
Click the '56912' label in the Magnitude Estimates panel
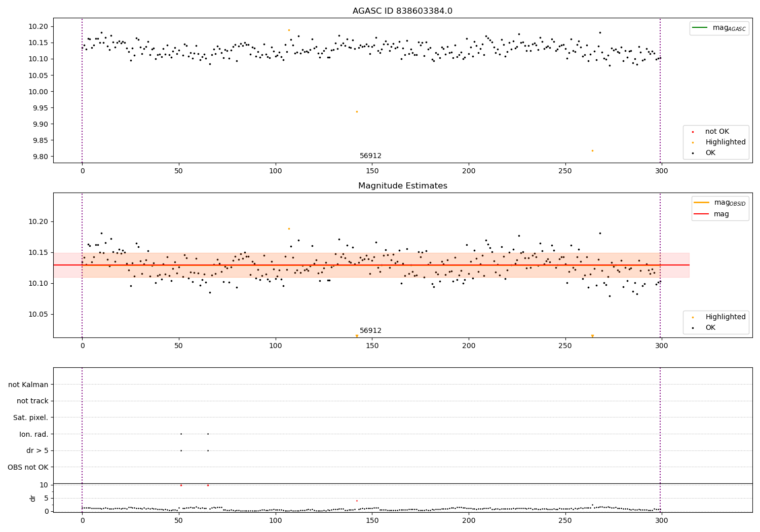pos(370,331)
